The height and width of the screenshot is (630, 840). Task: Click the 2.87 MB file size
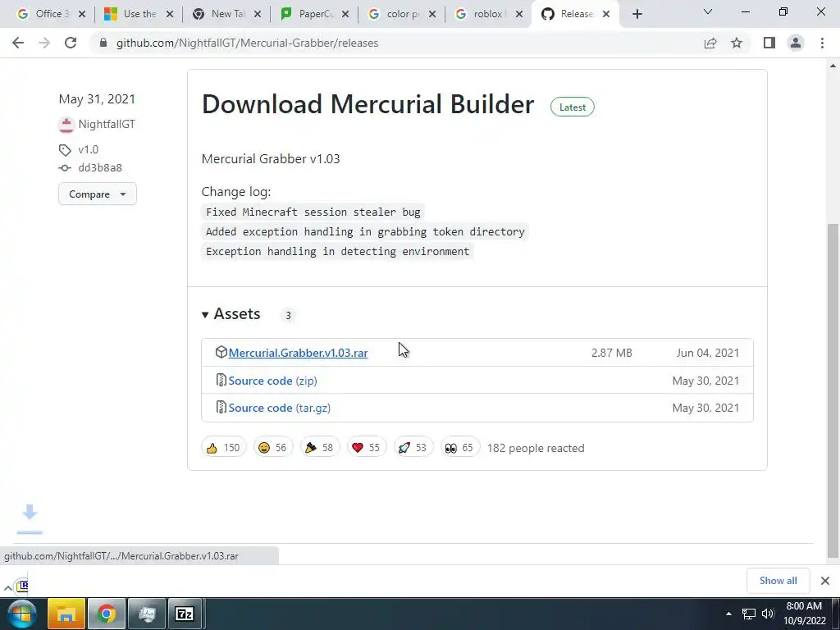click(612, 353)
